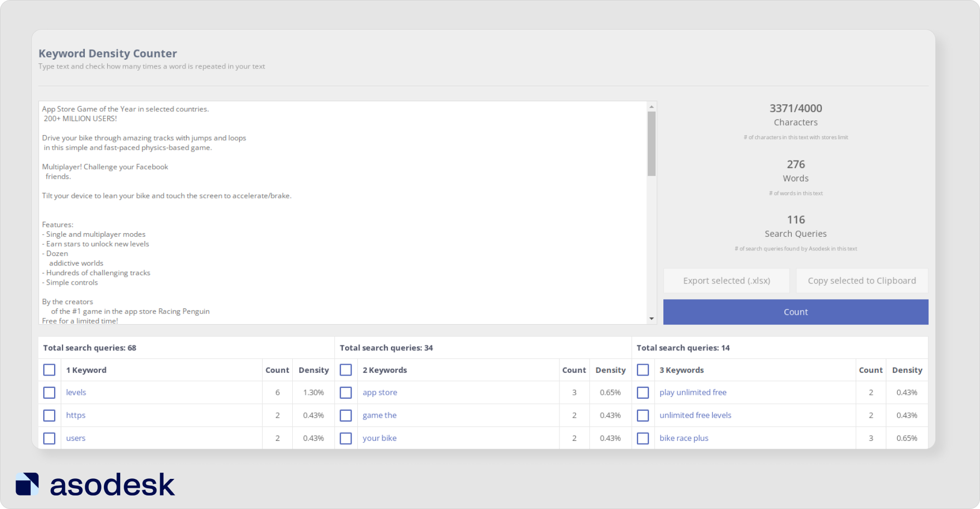Open the 'play unlimited free' keyword link
This screenshot has height=509, width=980.
[692, 393]
